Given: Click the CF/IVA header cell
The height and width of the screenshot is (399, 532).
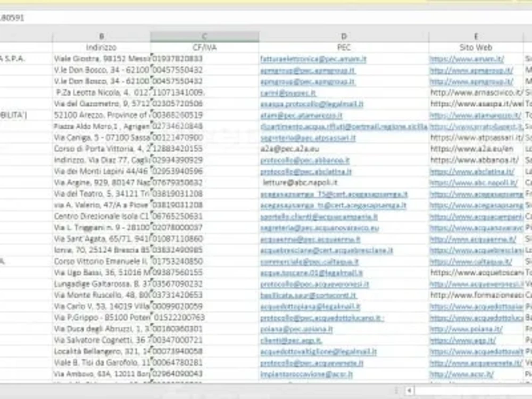Looking at the screenshot, I should [x=205, y=47].
